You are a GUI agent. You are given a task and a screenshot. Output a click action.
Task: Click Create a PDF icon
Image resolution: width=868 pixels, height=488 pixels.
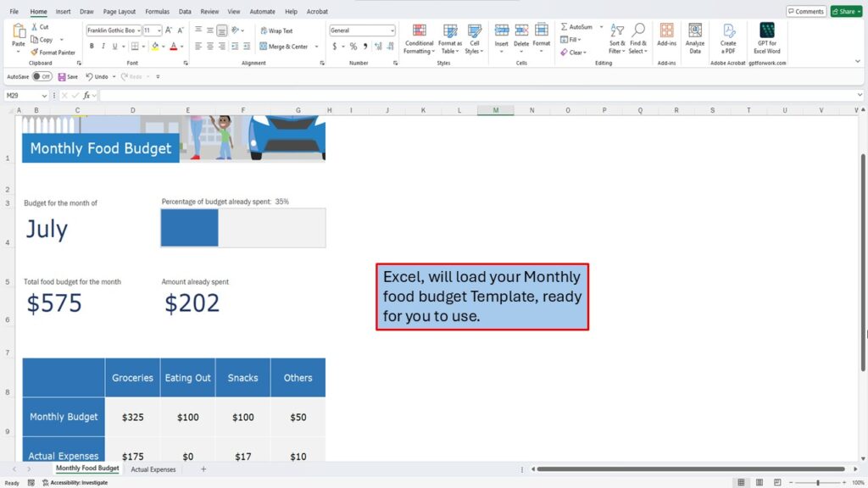[728, 40]
